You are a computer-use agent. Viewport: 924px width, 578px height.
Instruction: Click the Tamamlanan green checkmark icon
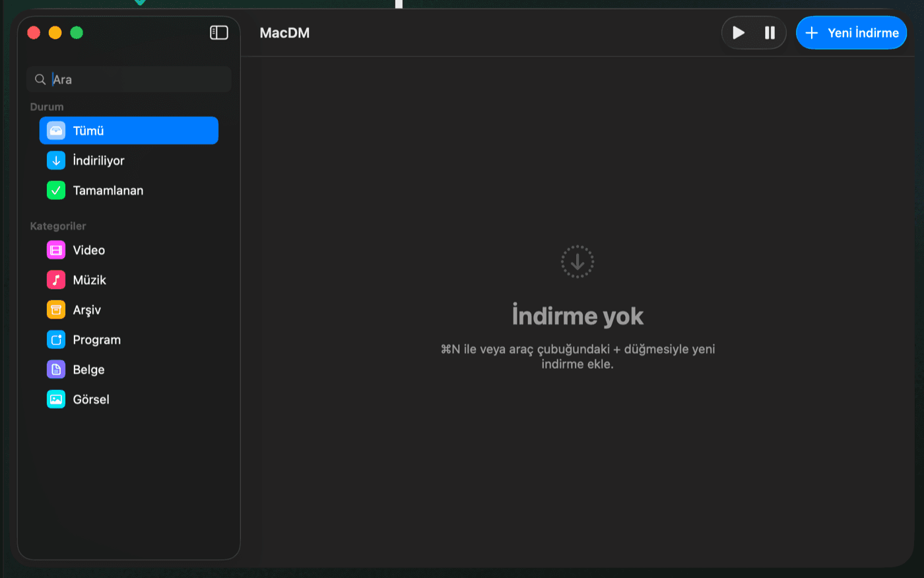pyautogui.click(x=56, y=190)
